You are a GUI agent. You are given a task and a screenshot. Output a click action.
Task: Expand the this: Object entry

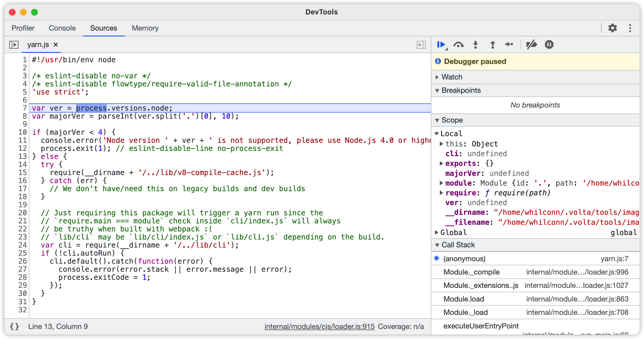click(441, 144)
